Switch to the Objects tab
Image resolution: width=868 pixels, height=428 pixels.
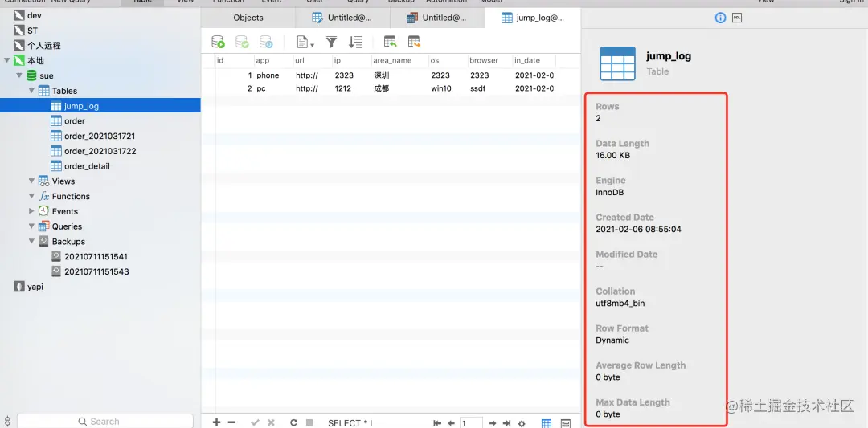(248, 18)
